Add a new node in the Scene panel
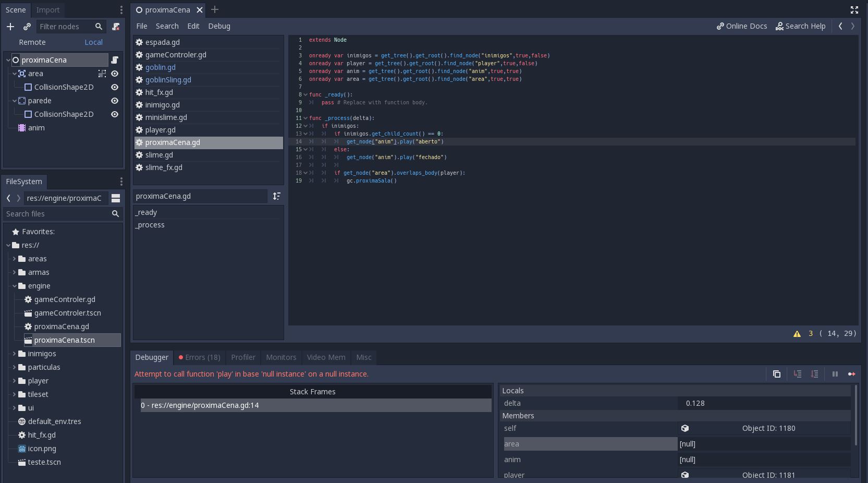Image resolution: width=868 pixels, height=483 pixels. point(10,27)
